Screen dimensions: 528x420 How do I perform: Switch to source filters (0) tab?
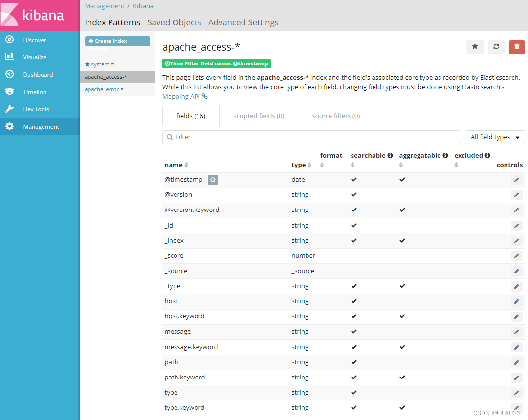point(336,116)
